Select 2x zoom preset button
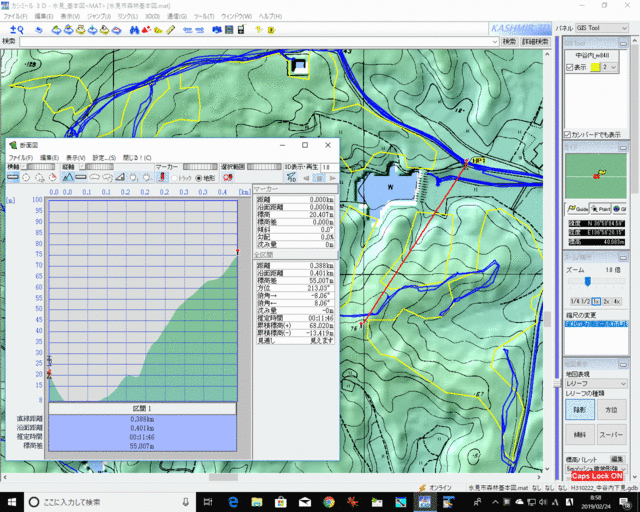 607,301
